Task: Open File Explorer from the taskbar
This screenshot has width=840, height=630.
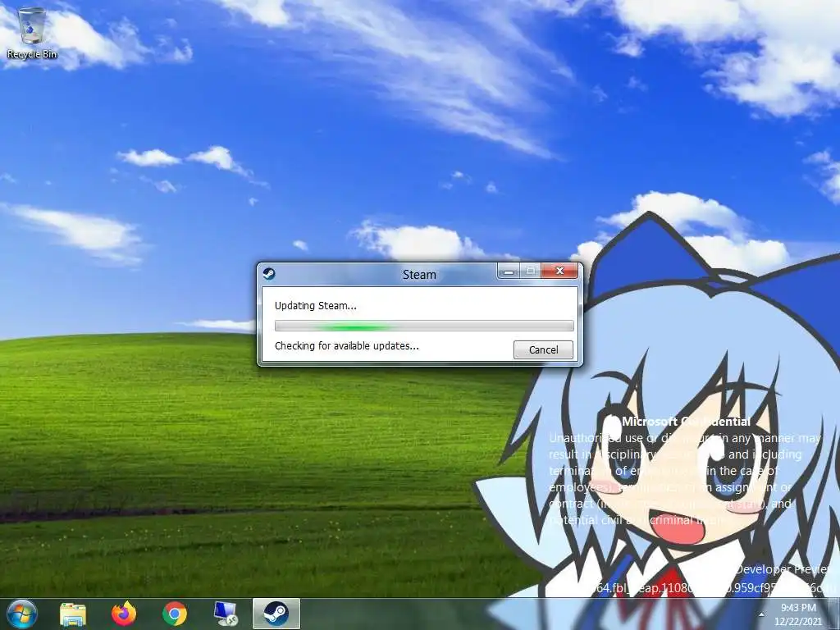Action: pyautogui.click(x=73, y=614)
